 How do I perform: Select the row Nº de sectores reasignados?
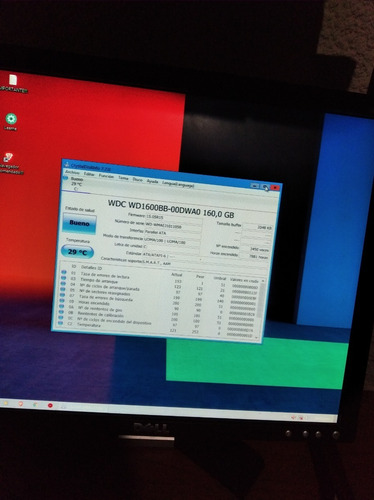(159, 295)
